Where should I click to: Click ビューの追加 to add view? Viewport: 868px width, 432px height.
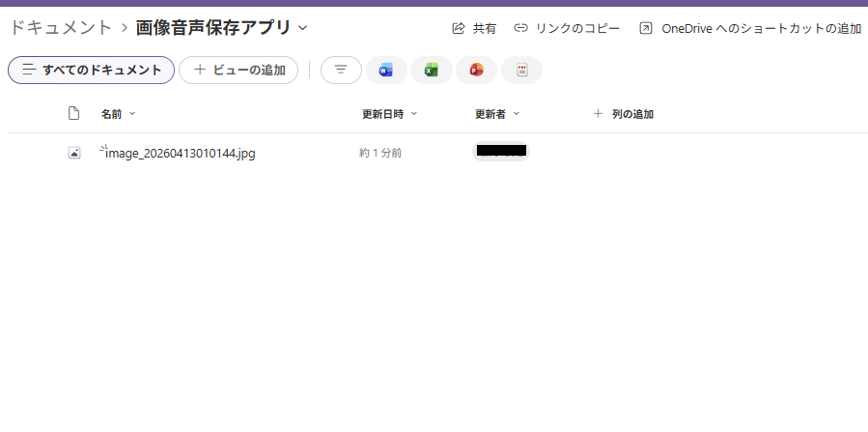238,70
